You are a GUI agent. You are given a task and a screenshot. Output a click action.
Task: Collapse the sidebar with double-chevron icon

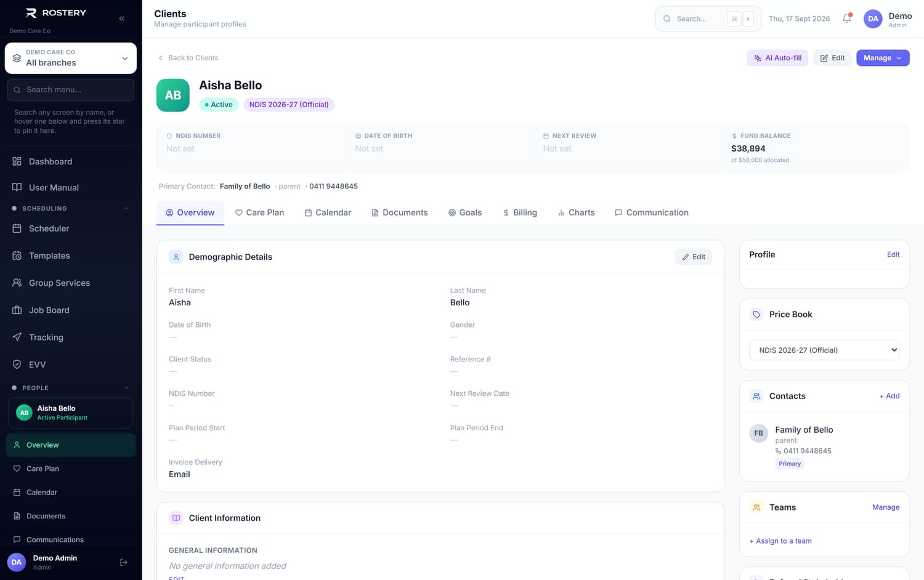coord(122,18)
